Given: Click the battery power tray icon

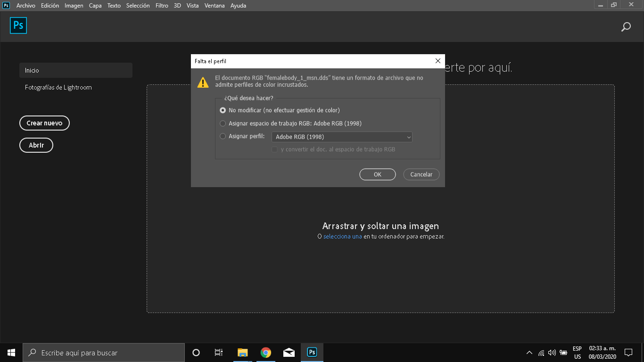Looking at the screenshot, I should coord(563,353).
